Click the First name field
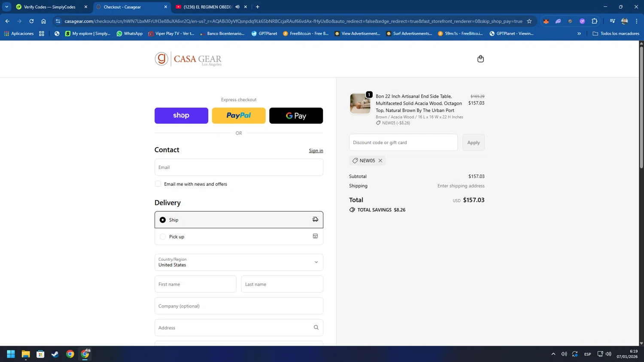This screenshot has width=644, height=362. click(195, 284)
